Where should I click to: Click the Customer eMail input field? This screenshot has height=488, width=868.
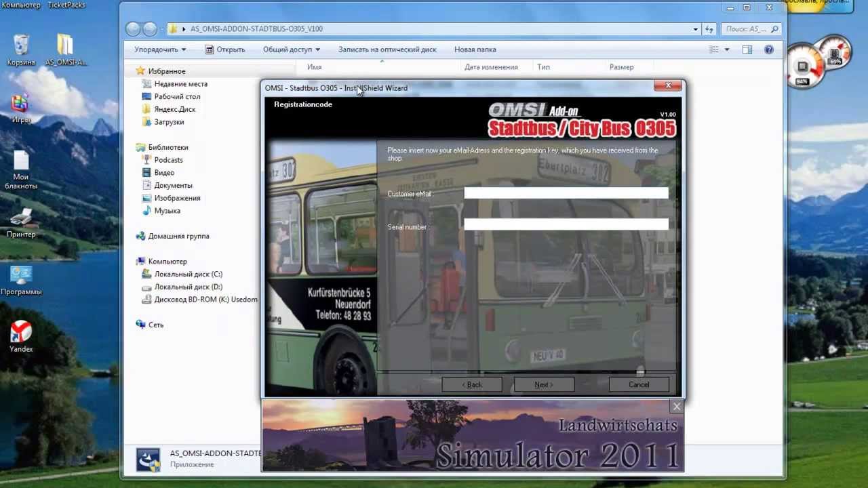(x=566, y=193)
